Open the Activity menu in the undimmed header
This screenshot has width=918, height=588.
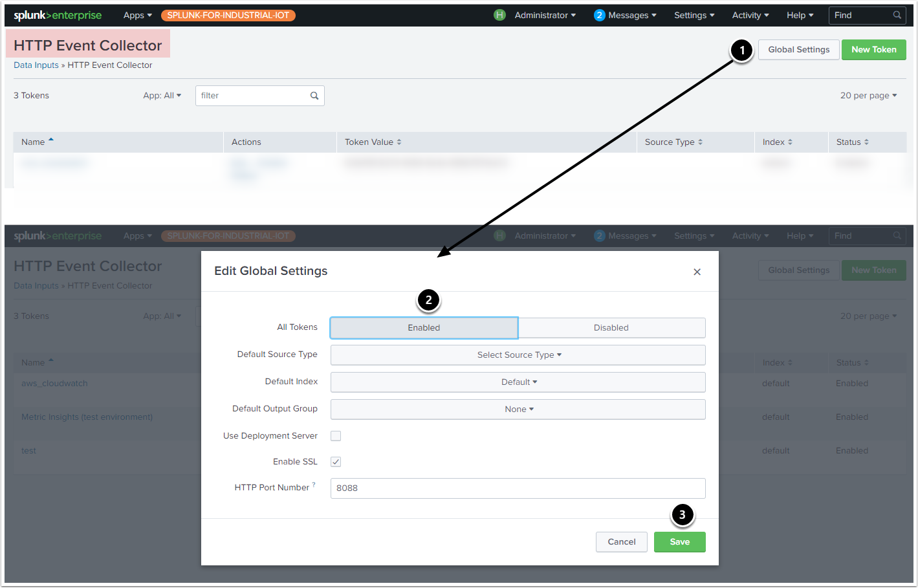click(750, 15)
